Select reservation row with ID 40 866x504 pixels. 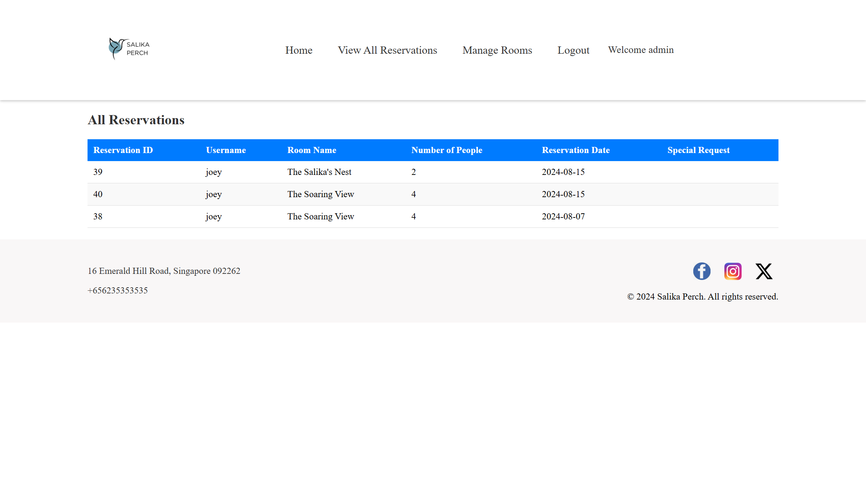click(98, 194)
